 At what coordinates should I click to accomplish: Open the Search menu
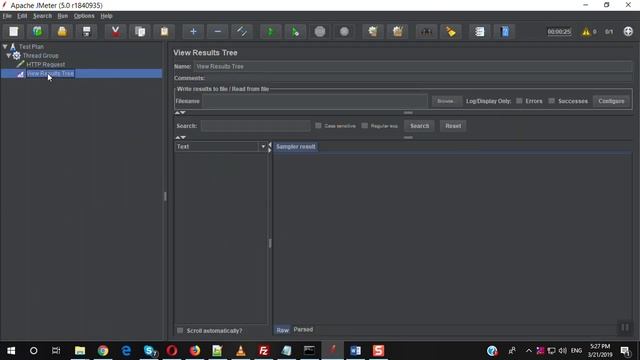(x=42, y=16)
